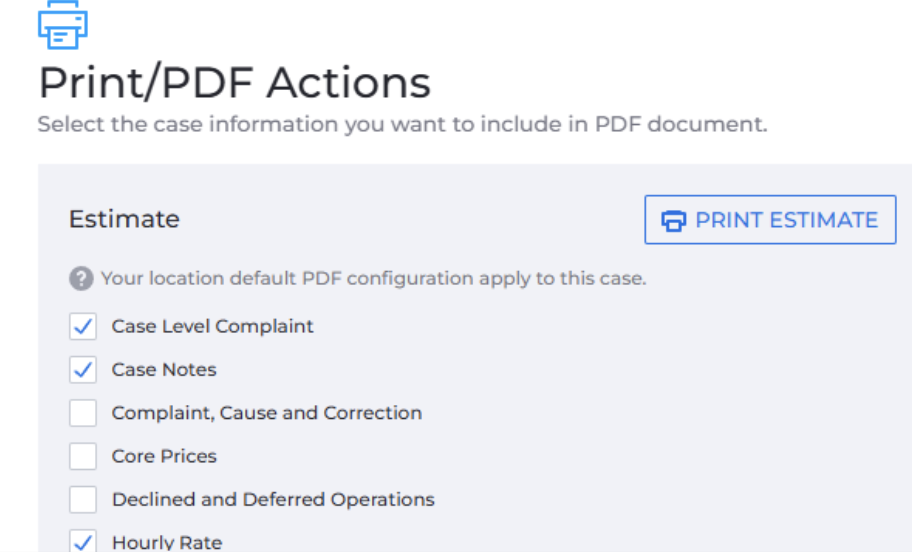The image size is (912, 552).
Task: Tick the Core Prices checkbox
Action: pos(83,456)
